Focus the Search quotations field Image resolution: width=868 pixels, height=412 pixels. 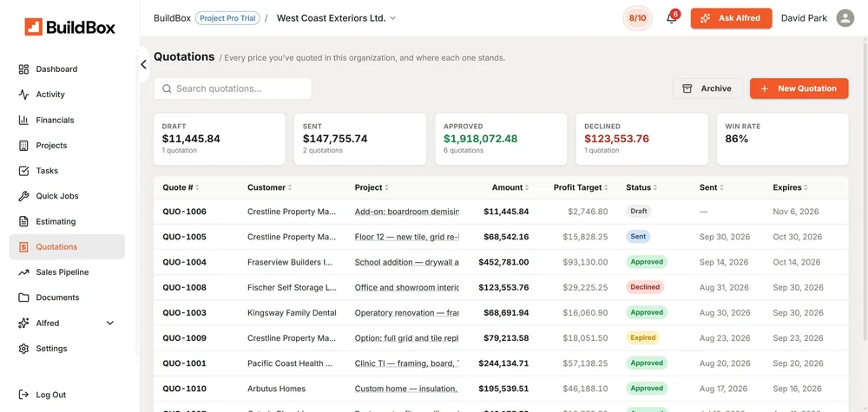tap(233, 88)
